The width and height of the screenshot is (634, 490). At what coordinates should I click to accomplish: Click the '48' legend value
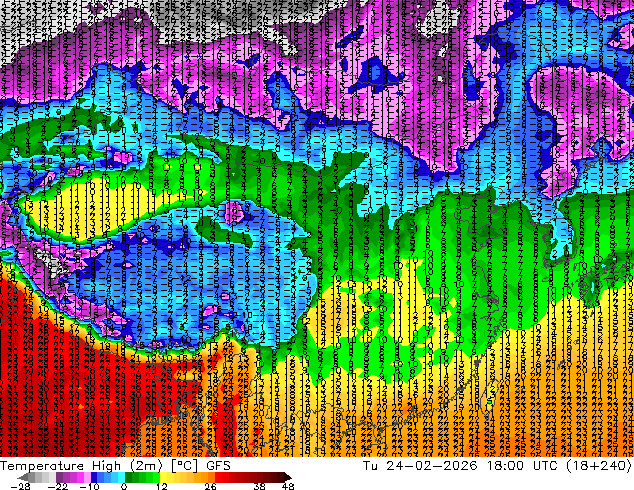tap(288, 486)
